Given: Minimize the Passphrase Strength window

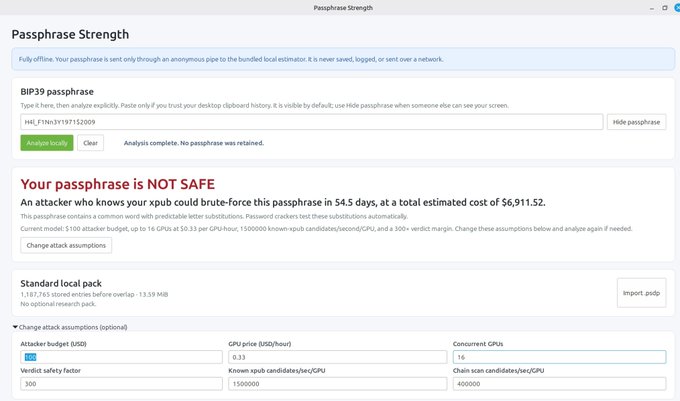Looking at the screenshot, I should pyautogui.click(x=651, y=8).
